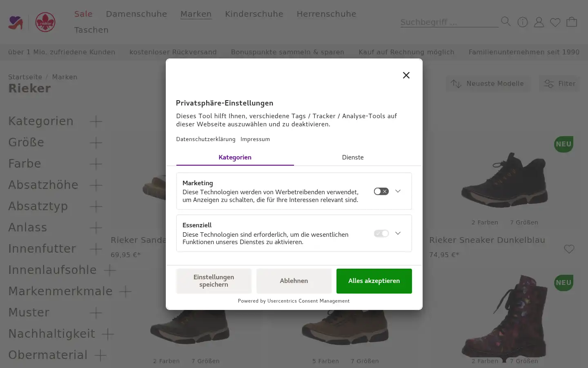
Task: Open the shopping bag icon
Action: pos(572,22)
